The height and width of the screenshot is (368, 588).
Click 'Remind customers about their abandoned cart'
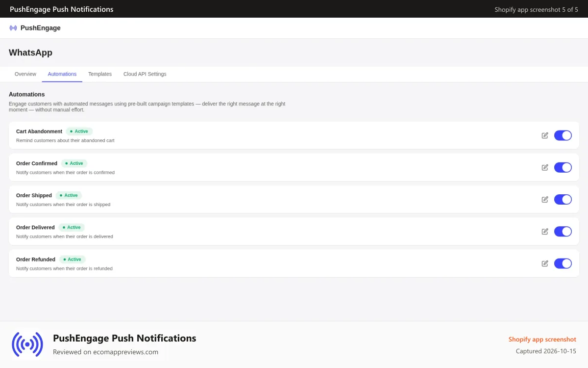point(65,140)
